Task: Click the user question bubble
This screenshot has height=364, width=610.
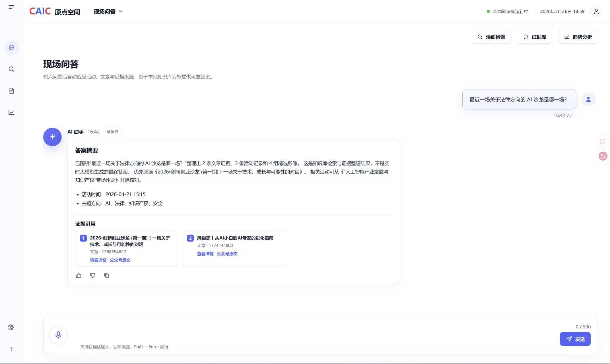Action: click(519, 100)
